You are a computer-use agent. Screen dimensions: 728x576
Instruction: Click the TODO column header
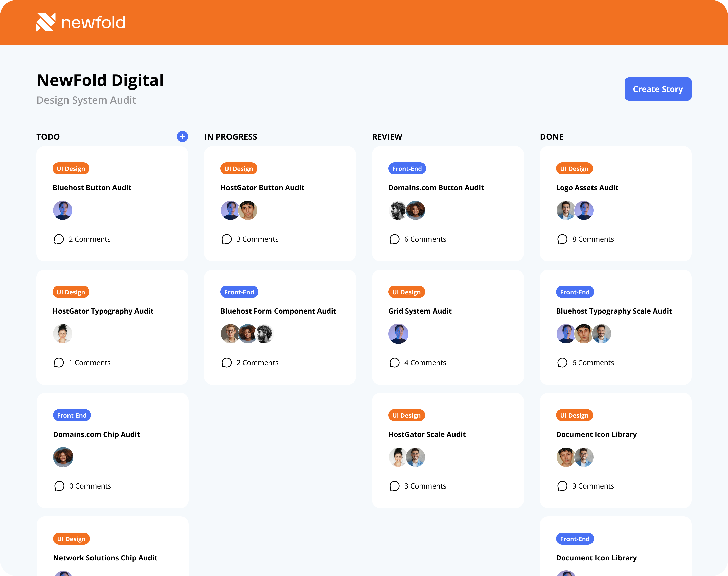coord(48,137)
